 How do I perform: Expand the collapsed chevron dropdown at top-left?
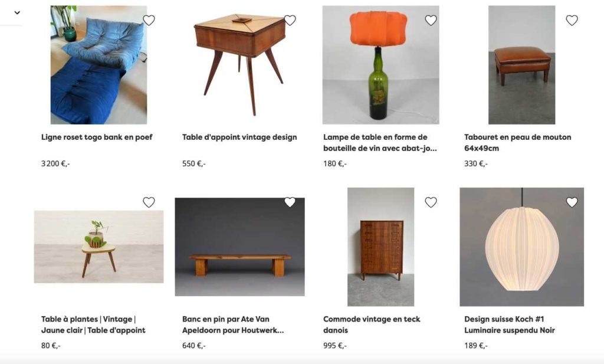17,13
